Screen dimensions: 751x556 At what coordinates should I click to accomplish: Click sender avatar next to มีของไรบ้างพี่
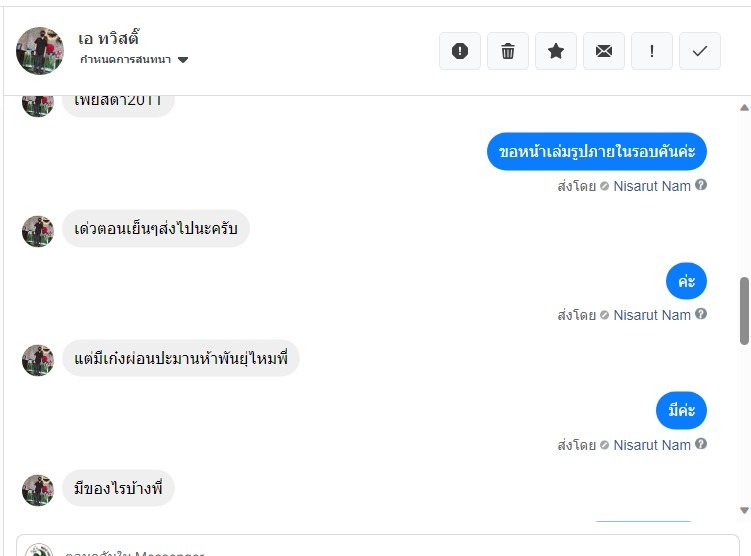[x=38, y=490]
